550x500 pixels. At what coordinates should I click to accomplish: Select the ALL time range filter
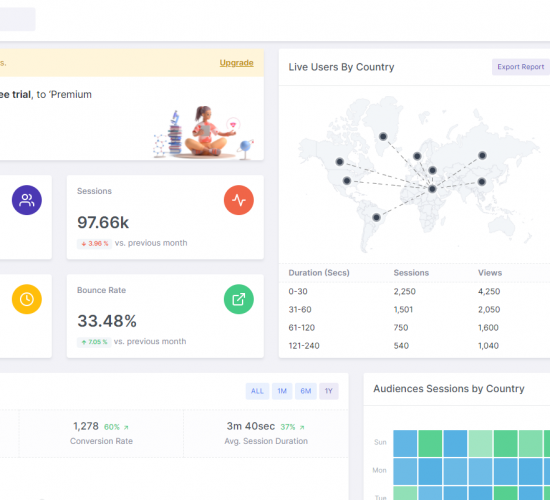257,391
